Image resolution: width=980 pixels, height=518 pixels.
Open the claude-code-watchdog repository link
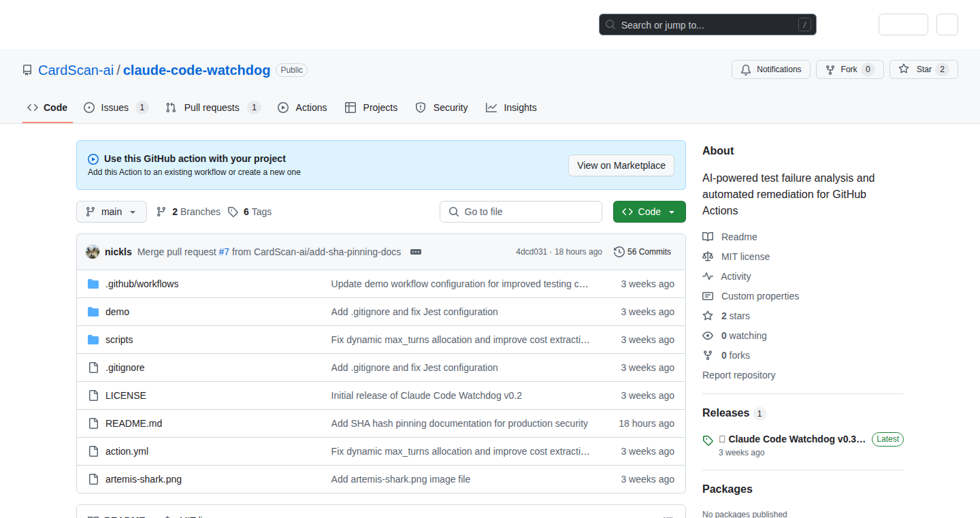point(197,70)
